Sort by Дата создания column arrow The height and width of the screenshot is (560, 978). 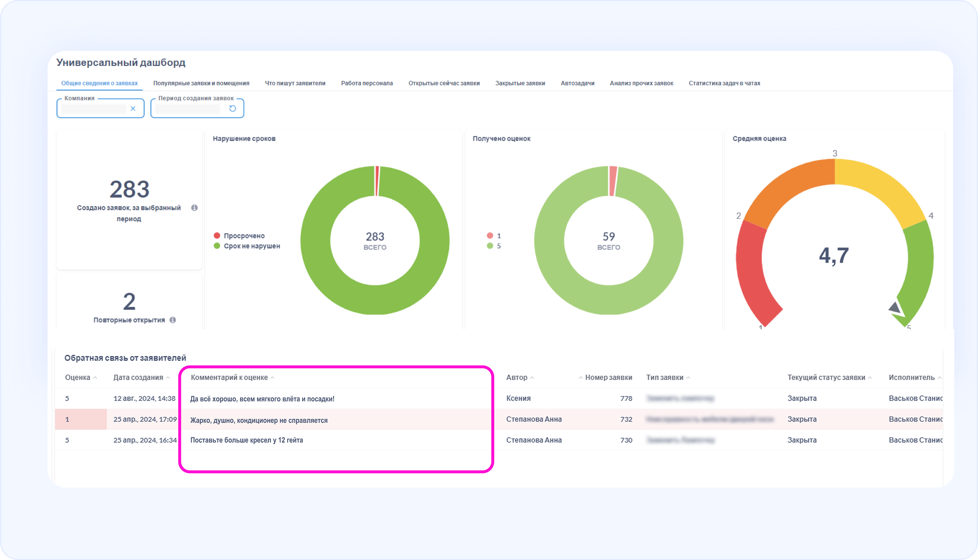pos(168,378)
